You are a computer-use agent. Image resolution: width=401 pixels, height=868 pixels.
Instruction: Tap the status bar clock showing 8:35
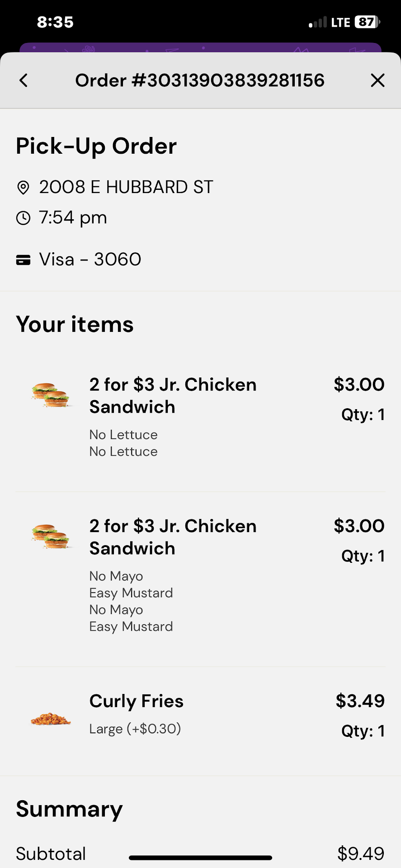(55, 22)
